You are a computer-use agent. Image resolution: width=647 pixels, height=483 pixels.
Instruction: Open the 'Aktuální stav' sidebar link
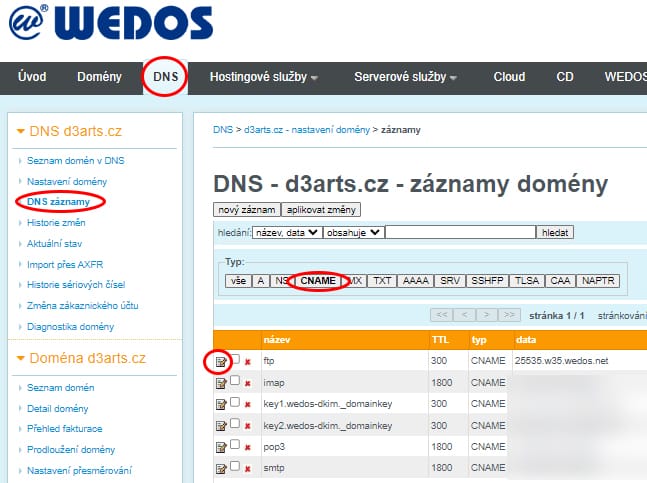[x=54, y=244]
